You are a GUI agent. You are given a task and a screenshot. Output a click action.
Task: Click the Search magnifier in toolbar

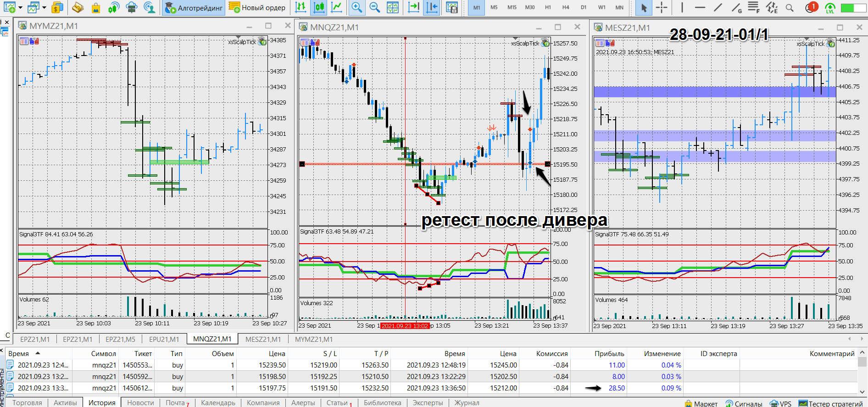(x=790, y=7)
